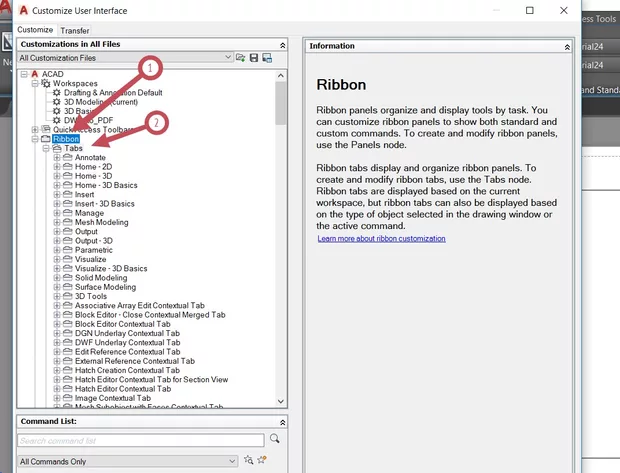Click the magnifier search icon in Command List
Viewport: 620px width, 473px height.
[x=274, y=438]
